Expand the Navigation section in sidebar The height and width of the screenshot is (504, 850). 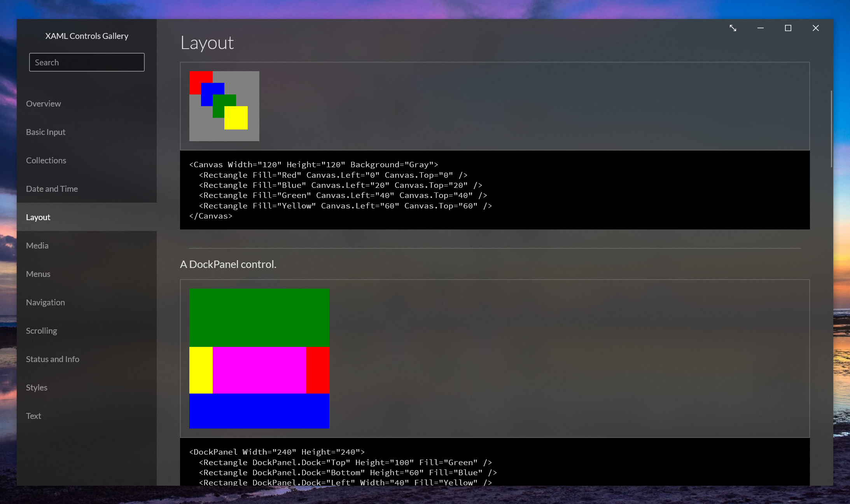coord(45,302)
